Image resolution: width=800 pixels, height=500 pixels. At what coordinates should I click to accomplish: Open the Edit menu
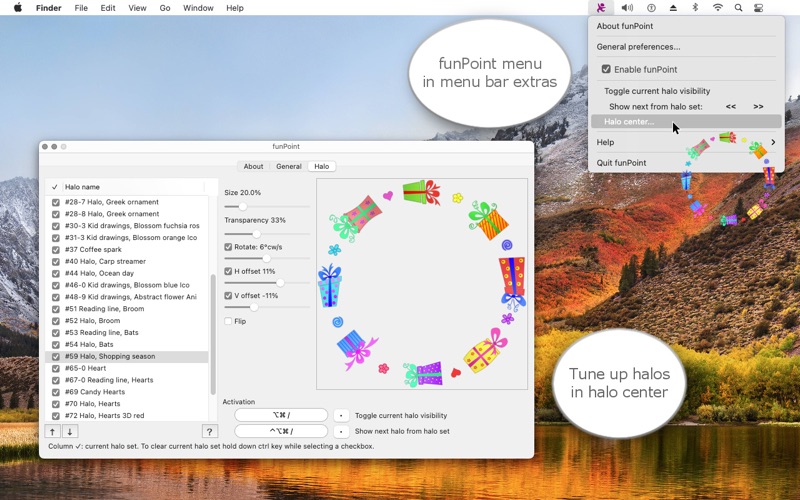108,8
